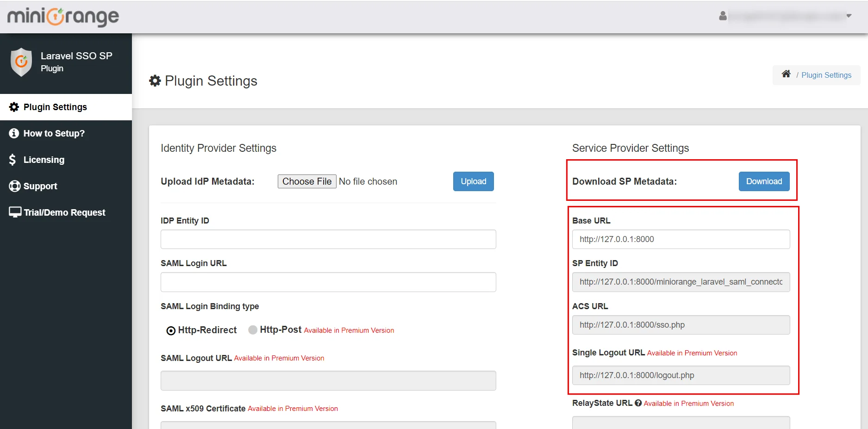868x429 pixels.
Task: Click the No file chosen text
Action: coord(368,181)
